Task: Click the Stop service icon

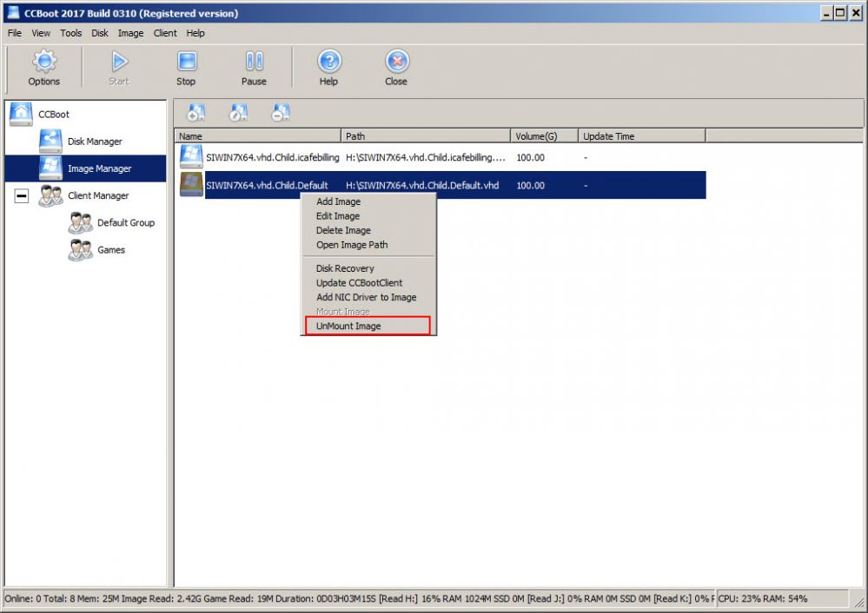Action: point(187,62)
